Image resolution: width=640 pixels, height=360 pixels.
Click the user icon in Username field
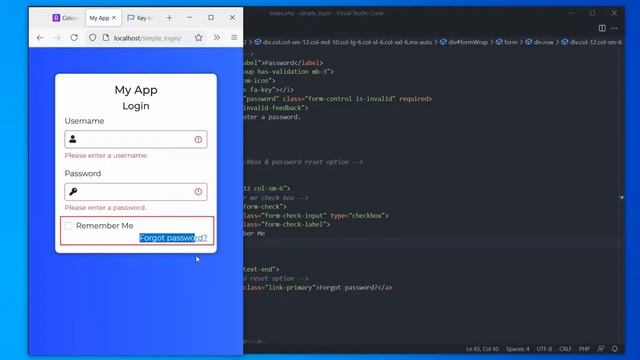[x=73, y=139]
